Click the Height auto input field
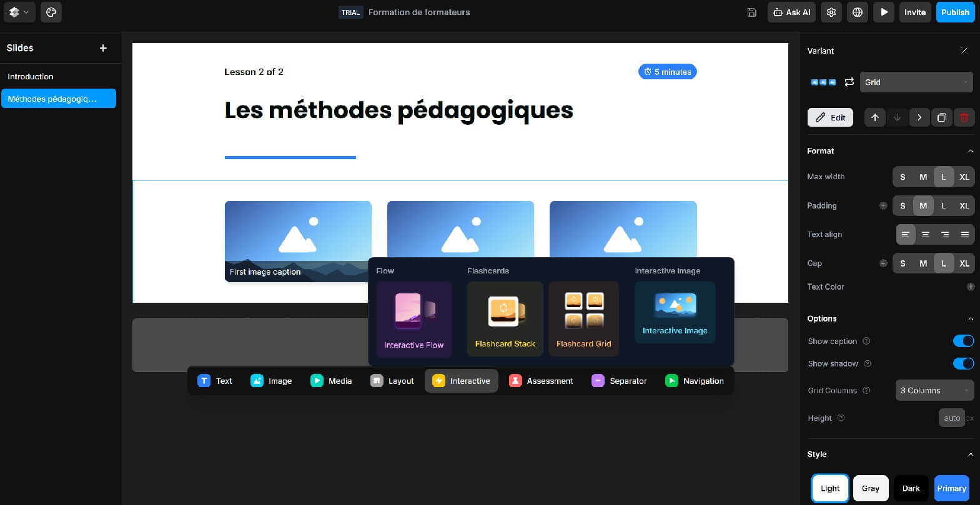The width and height of the screenshot is (980, 505). click(x=952, y=418)
